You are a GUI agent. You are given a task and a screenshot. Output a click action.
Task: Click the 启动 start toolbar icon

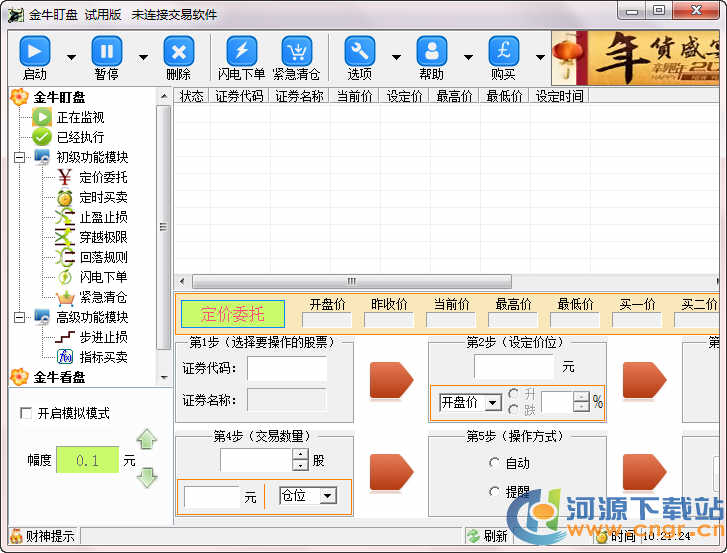[x=35, y=51]
